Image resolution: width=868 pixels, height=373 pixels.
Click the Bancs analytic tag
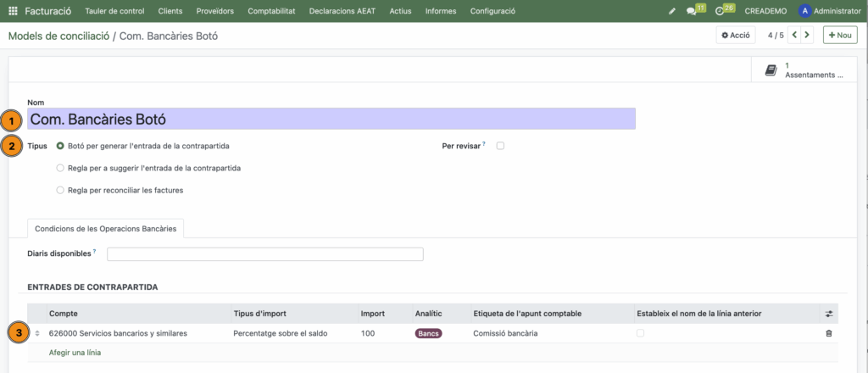pos(428,334)
